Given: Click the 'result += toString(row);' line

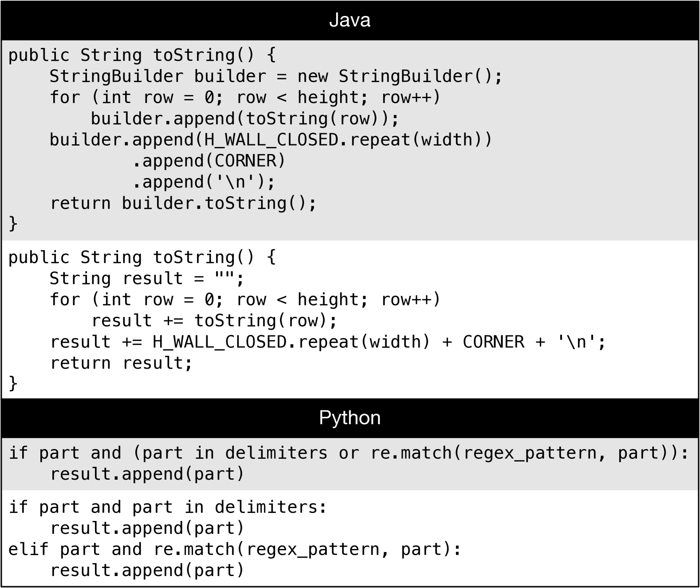Looking at the screenshot, I should tap(214, 321).
